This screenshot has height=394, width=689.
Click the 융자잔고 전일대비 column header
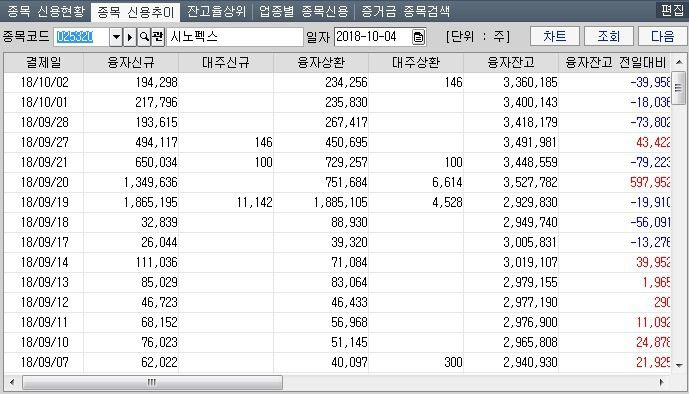[615, 62]
